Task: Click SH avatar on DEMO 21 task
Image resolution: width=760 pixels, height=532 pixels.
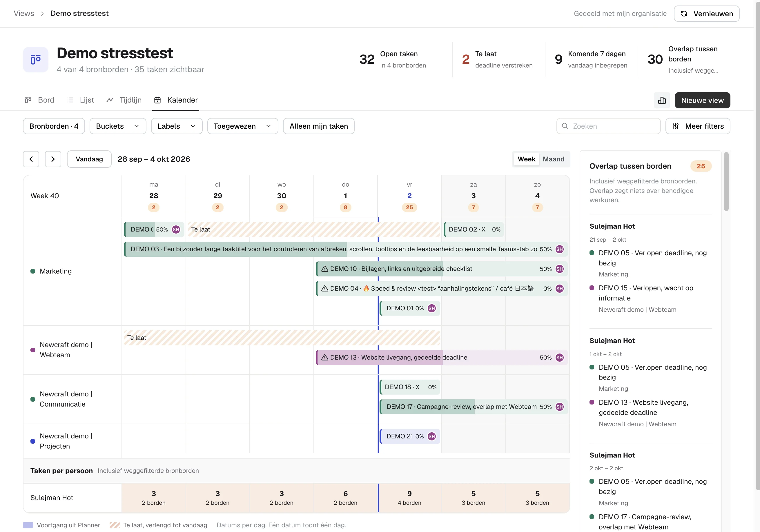Action: pos(432,436)
